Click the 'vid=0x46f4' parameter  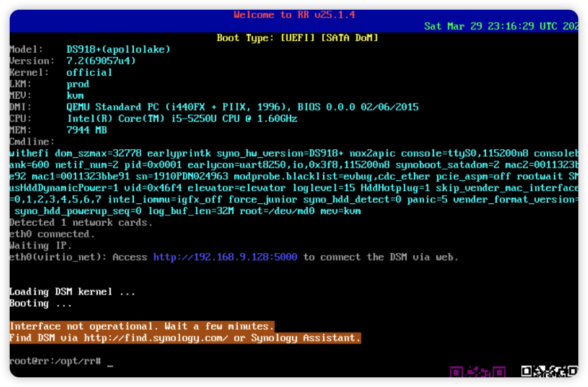coord(153,188)
